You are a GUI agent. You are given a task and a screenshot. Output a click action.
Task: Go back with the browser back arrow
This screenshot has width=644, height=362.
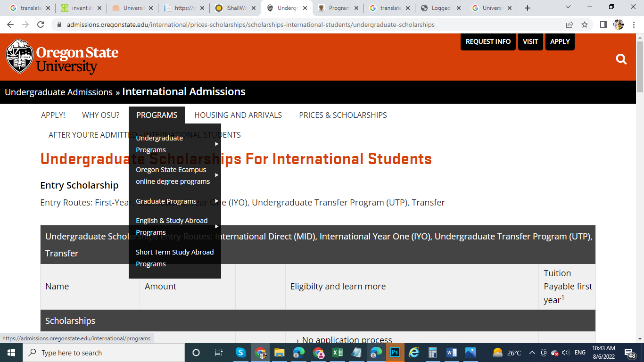10,25
